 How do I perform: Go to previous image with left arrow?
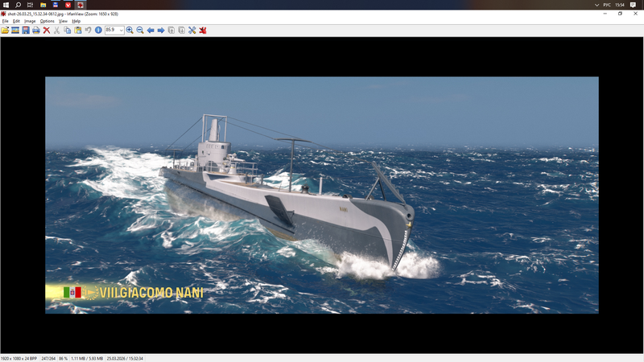[151, 30]
